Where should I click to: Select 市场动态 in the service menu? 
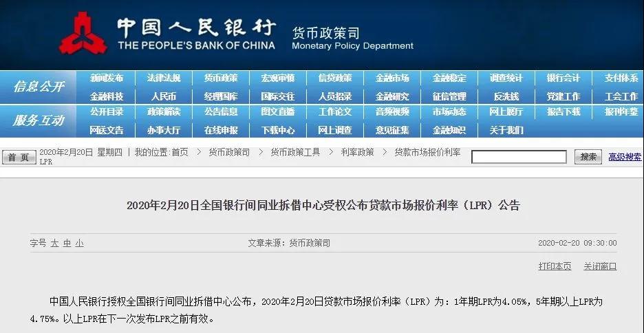pos(449,111)
